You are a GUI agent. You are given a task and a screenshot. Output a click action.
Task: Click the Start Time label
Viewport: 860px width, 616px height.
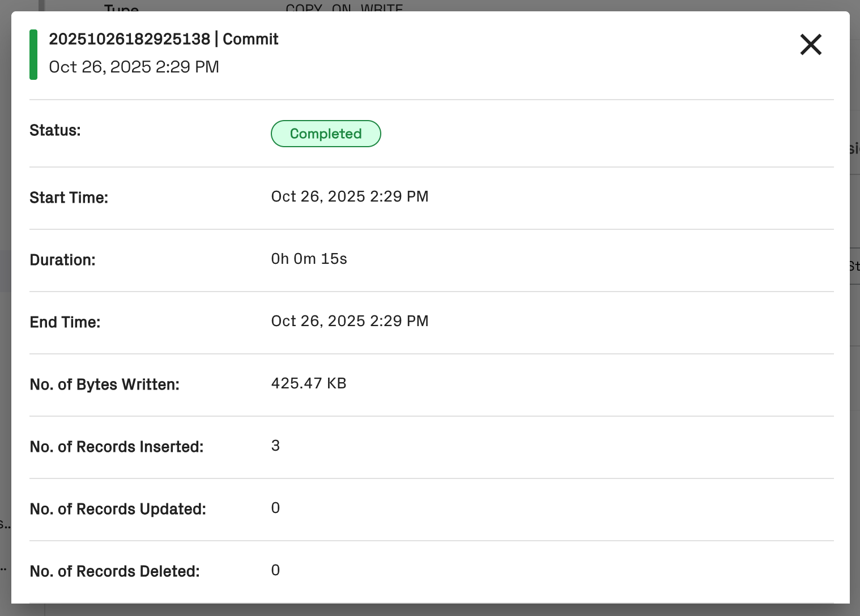click(69, 198)
